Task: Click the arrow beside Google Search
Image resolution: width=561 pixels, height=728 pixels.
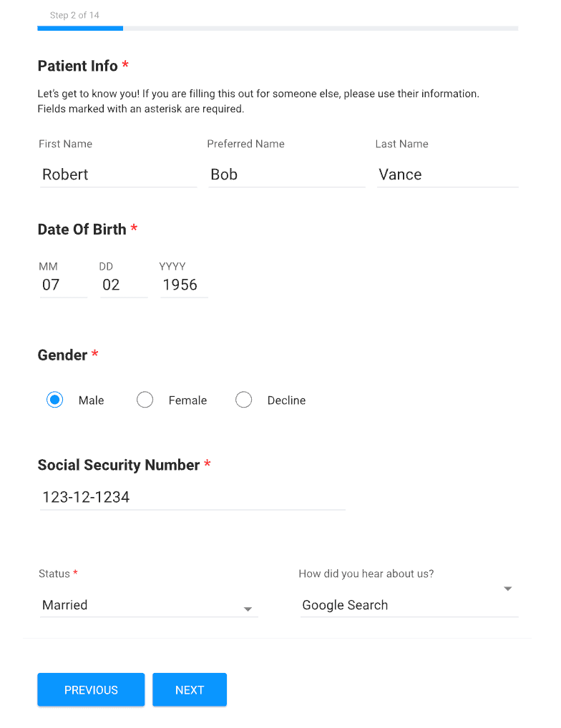Action: (x=507, y=589)
